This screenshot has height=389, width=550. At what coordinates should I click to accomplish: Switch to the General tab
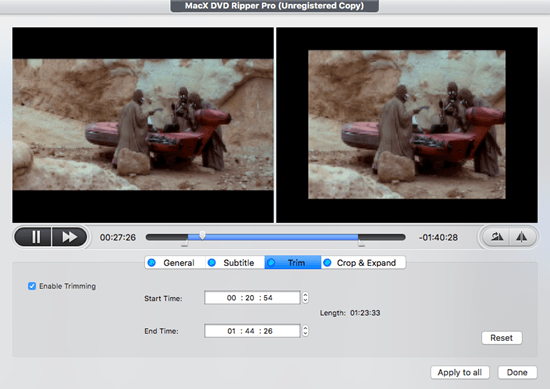(175, 263)
